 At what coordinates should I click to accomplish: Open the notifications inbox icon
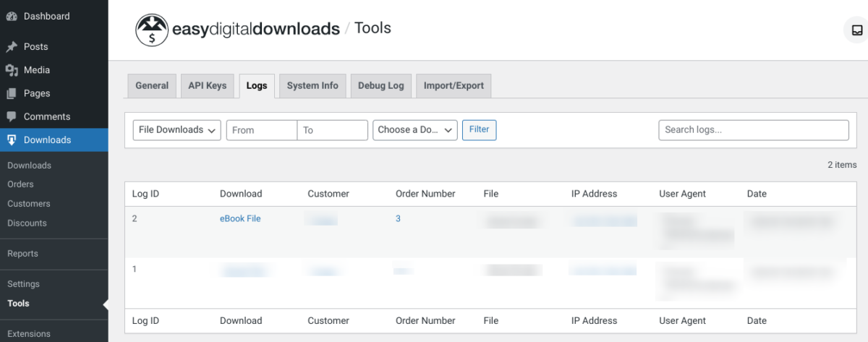(856, 30)
